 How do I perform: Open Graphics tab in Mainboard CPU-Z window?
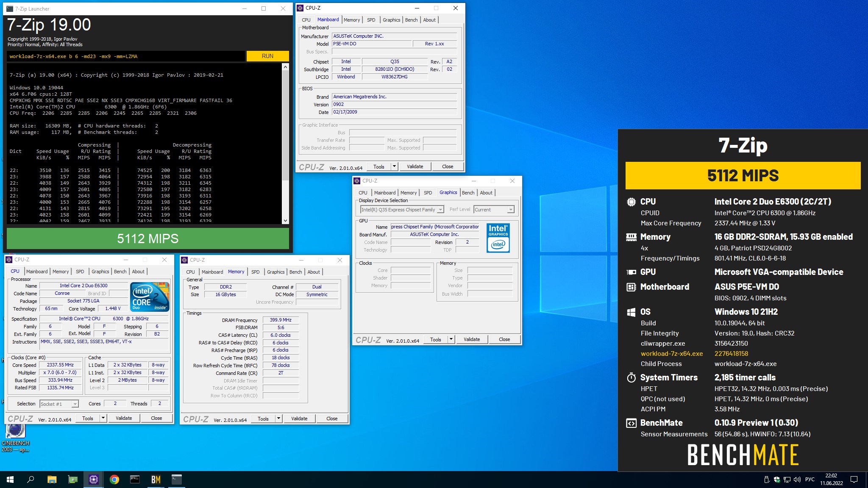(x=391, y=20)
